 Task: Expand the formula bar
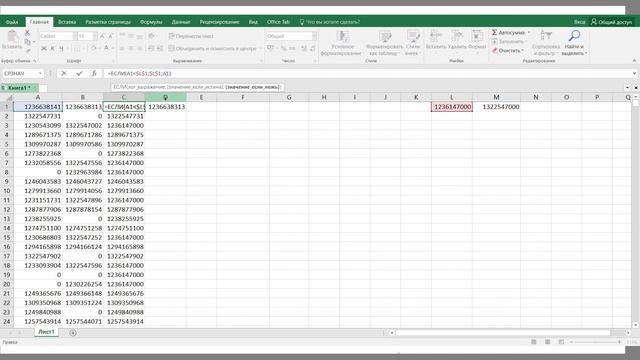(x=634, y=73)
